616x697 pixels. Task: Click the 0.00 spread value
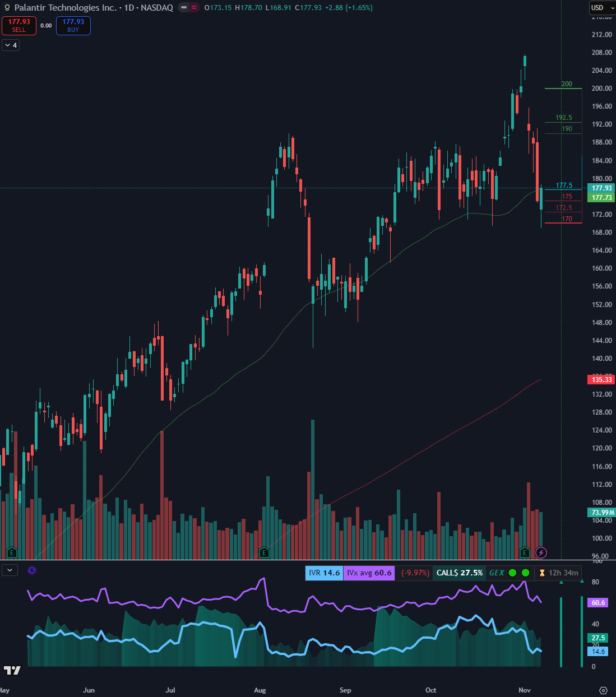coord(46,26)
